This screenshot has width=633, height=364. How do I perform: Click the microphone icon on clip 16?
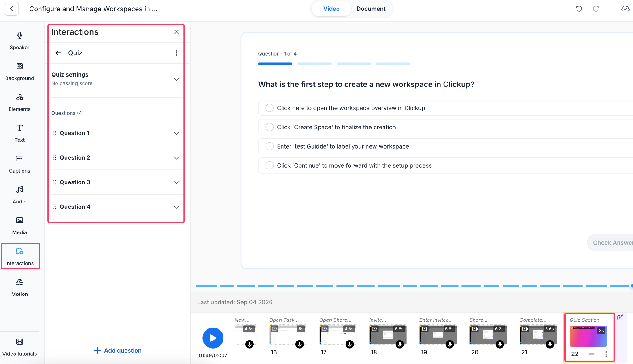pyautogui.click(x=300, y=344)
